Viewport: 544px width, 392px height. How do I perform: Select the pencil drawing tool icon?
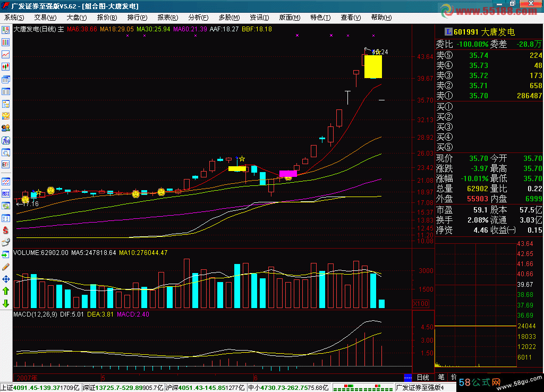5,267
